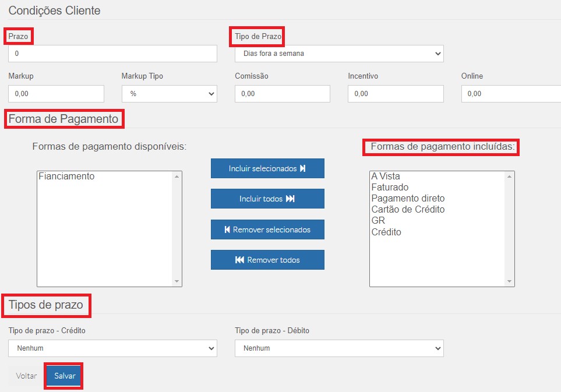Click up arrow of included list scrollbar
Screen dimensions: 561x392
(510, 176)
